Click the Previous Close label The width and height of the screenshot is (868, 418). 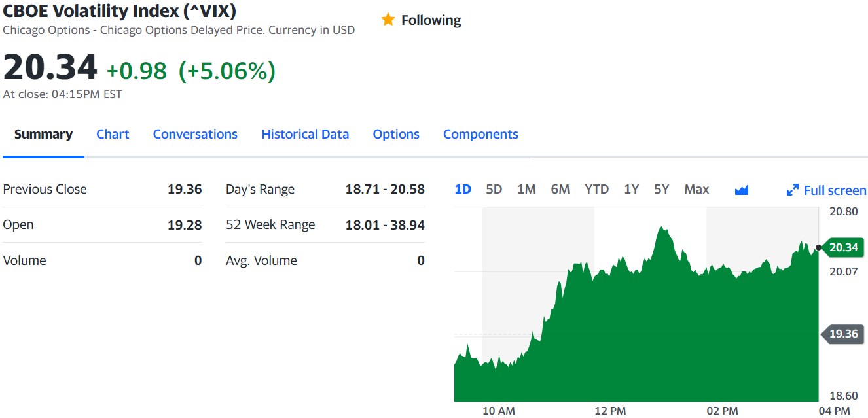(x=45, y=189)
